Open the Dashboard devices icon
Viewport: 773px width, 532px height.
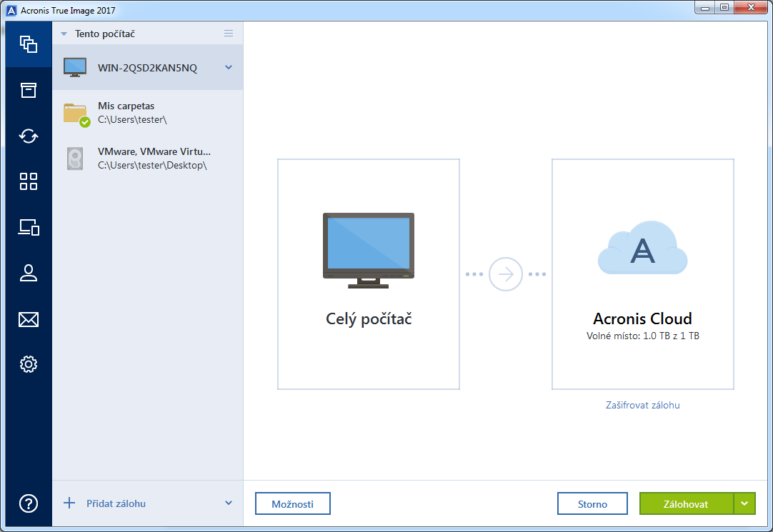(x=29, y=227)
